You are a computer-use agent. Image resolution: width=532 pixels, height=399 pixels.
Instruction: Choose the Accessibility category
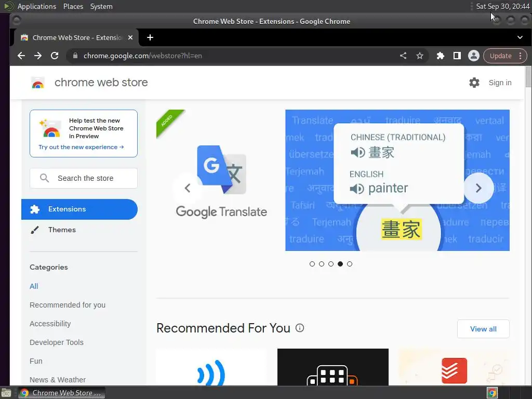tap(50, 323)
